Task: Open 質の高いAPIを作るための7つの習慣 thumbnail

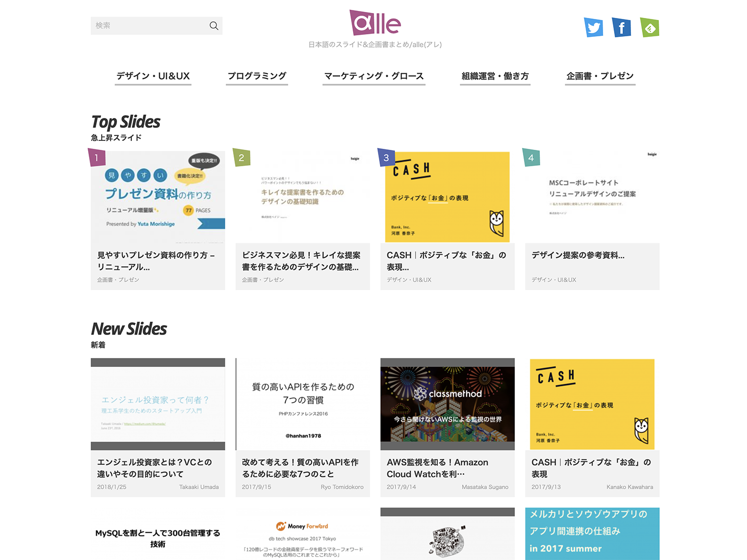Action: (303, 404)
